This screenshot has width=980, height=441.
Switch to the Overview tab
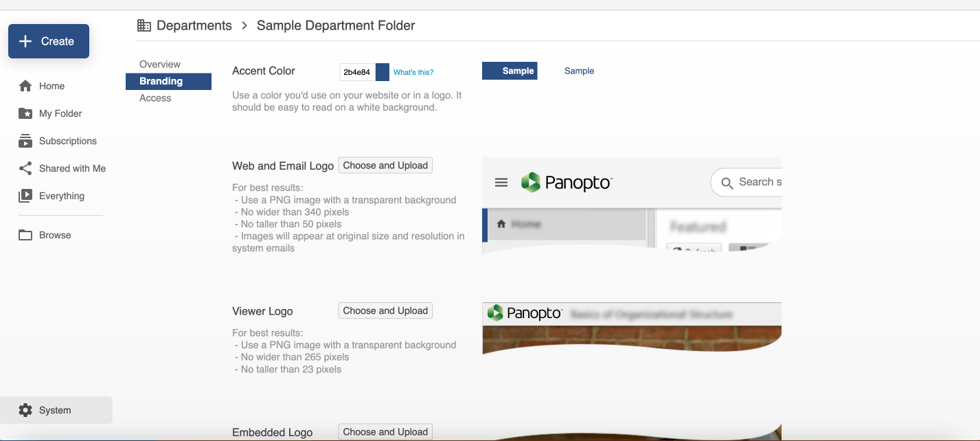pos(160,64)
